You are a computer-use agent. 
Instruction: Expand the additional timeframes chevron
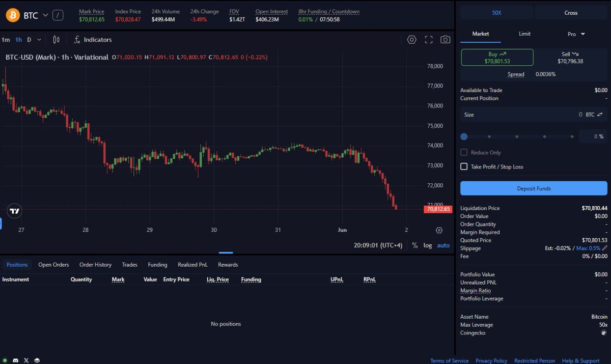point(39,40)
